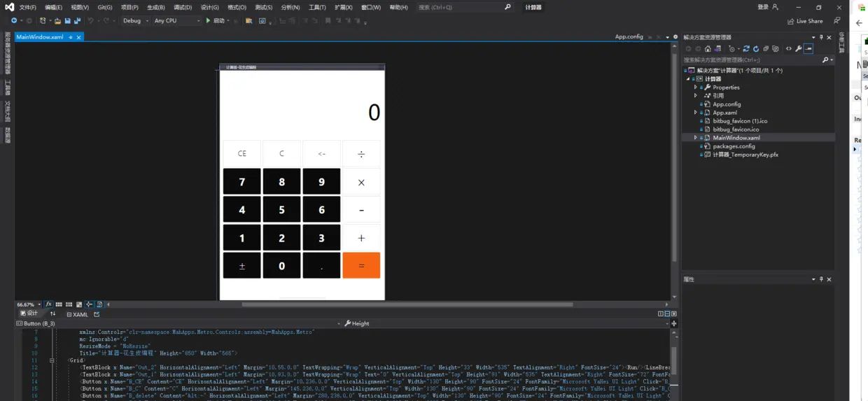Open the 文件(F) menu

pos(27,7)
